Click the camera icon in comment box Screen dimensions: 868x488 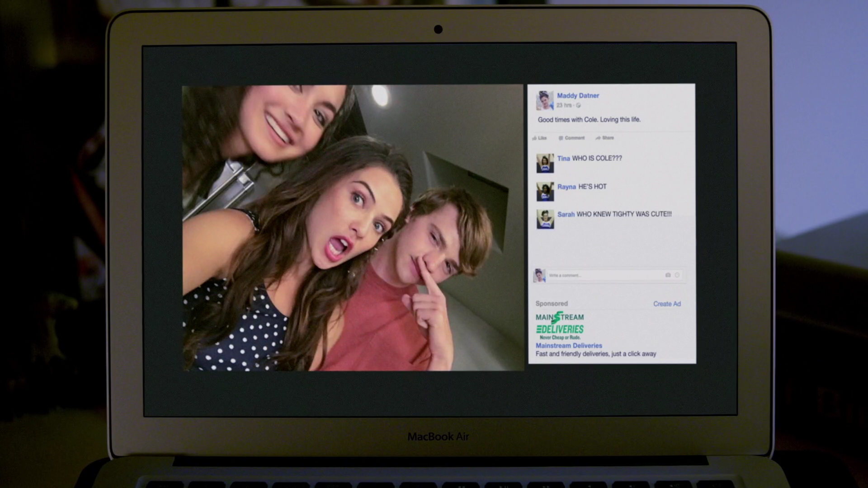pos(668,275)
